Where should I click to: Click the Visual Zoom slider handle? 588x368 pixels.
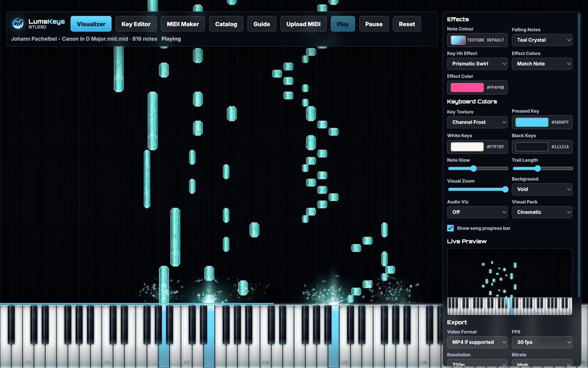505,189
